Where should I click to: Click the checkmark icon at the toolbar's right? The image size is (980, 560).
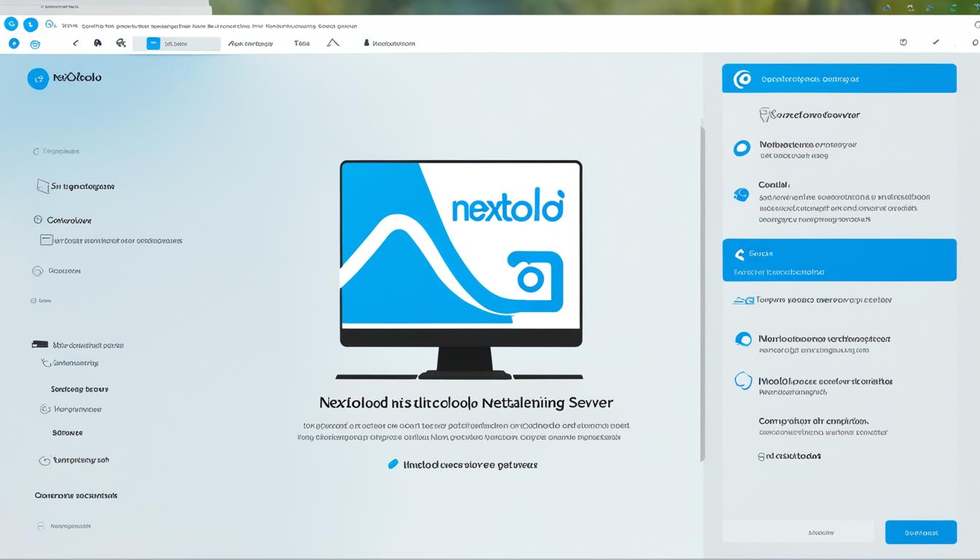pos(936,42)
